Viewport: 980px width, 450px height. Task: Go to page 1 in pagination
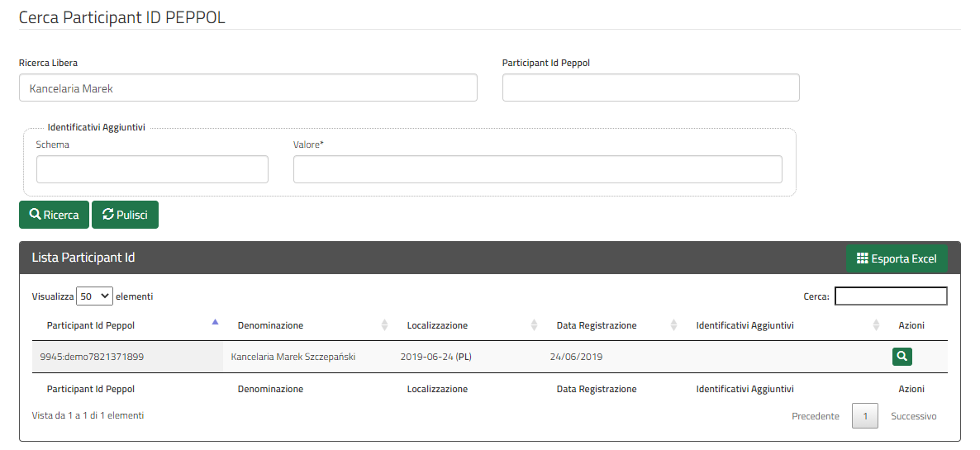pyautogui.click(x=865, y=415)
